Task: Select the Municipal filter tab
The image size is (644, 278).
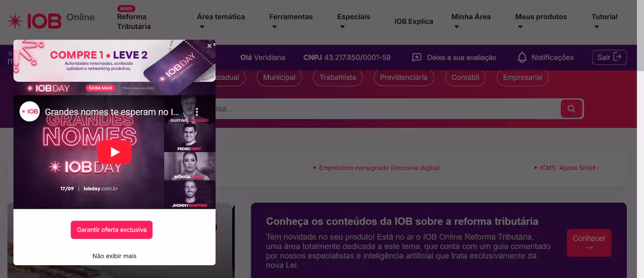Action: click(x=279, y=77)
